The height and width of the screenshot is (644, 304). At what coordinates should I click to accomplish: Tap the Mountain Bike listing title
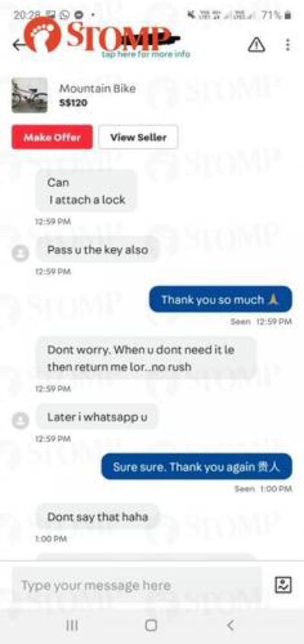(97, 88)
